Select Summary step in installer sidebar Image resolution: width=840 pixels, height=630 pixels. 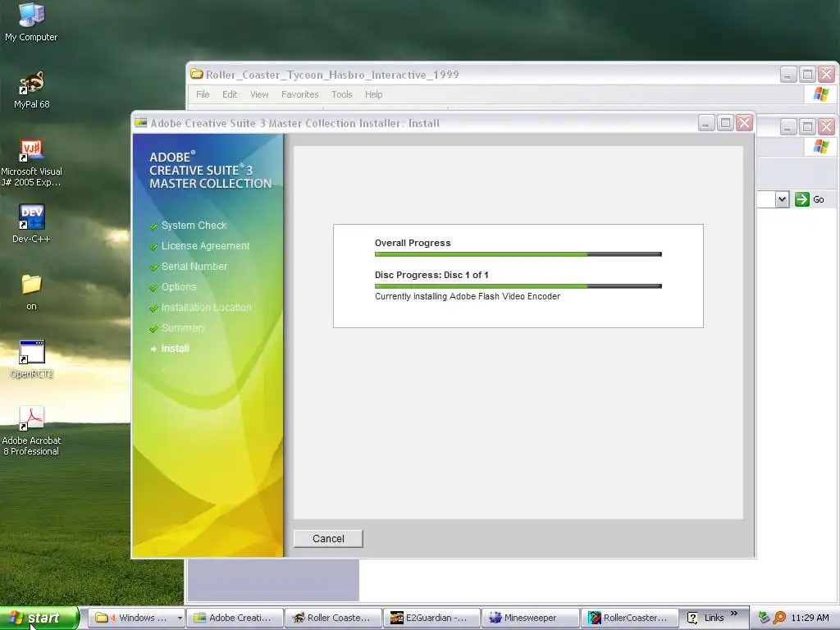pos(183,328)
